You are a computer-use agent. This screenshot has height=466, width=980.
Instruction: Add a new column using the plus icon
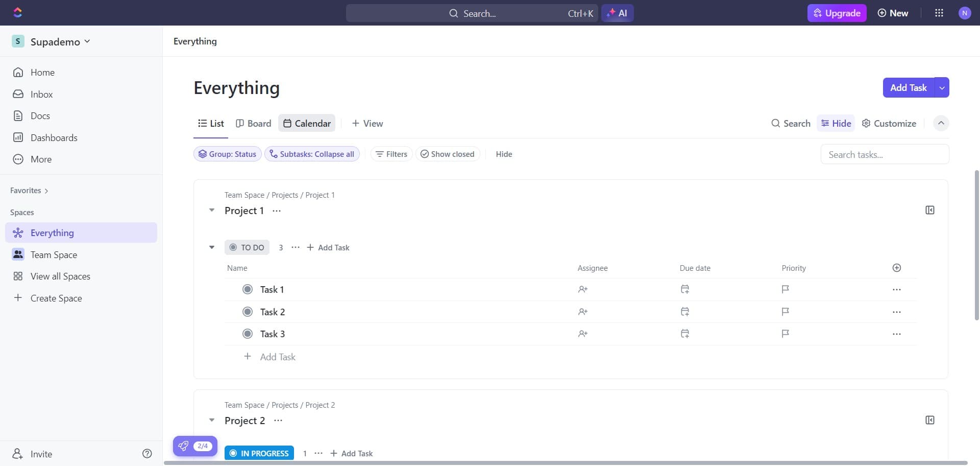point(897,267)
